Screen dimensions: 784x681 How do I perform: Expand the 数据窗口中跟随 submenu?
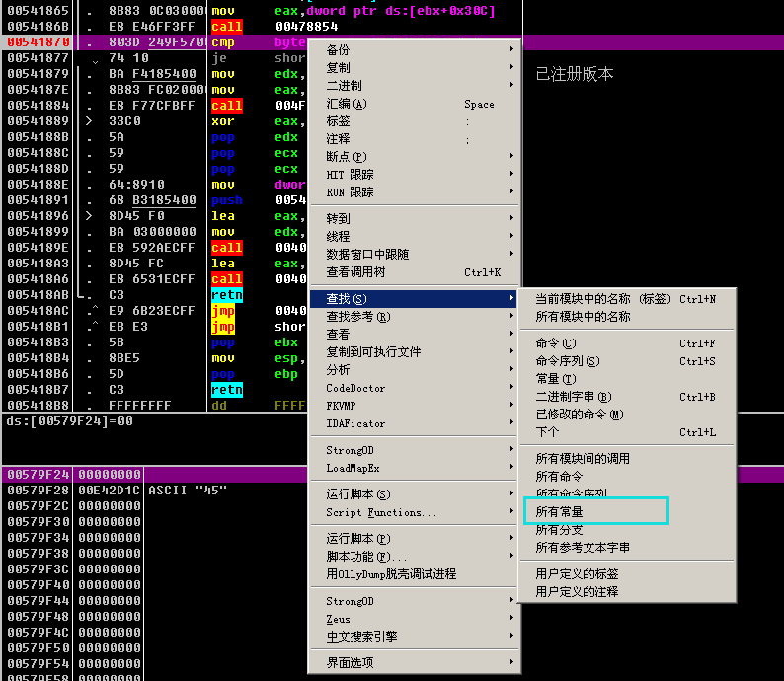[367, 255]
